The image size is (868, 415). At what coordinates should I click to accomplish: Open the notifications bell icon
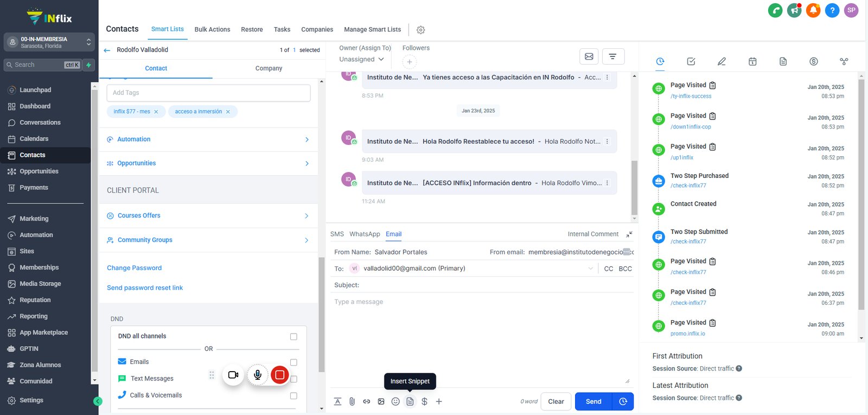[813, 10]
